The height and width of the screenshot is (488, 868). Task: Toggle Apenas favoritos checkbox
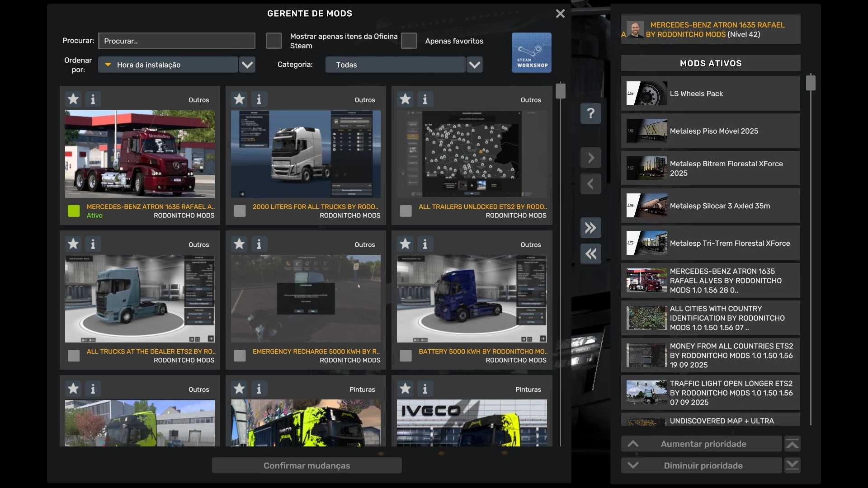409,41
